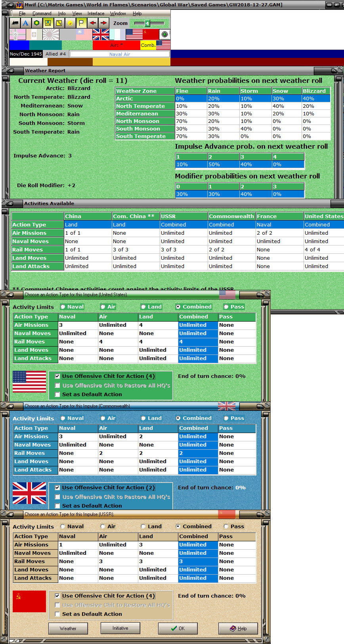This screenshot has height=644, width=344.
Task: Select the German flag in the country bar
Action: tap(17, 34)
